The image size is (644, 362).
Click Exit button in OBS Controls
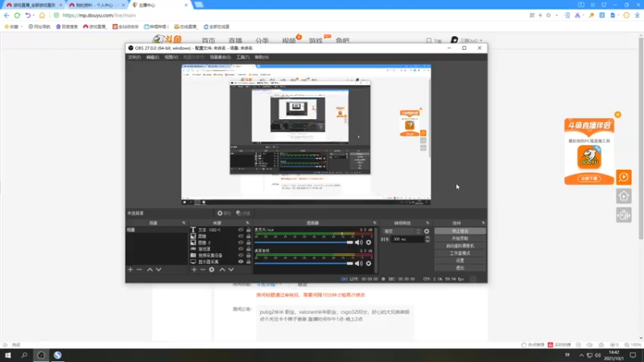pyautogui.click(x=460, y=268)
